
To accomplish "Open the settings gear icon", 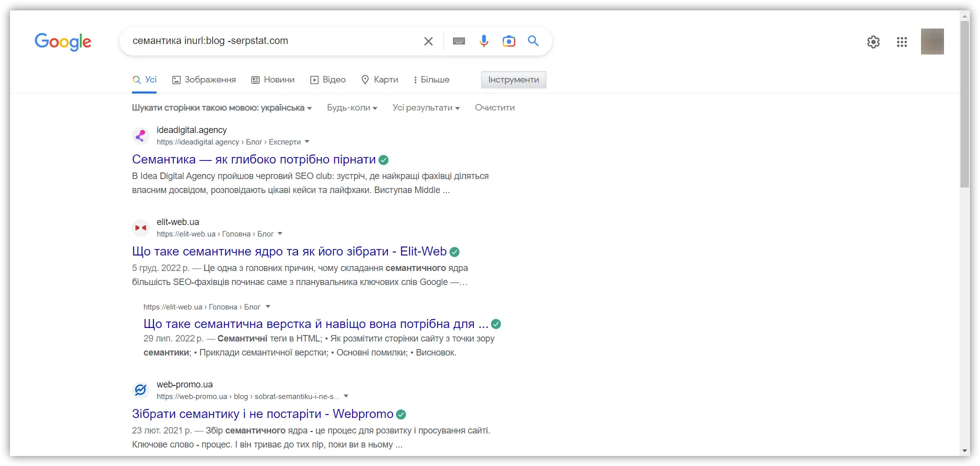I will point(873,42).
